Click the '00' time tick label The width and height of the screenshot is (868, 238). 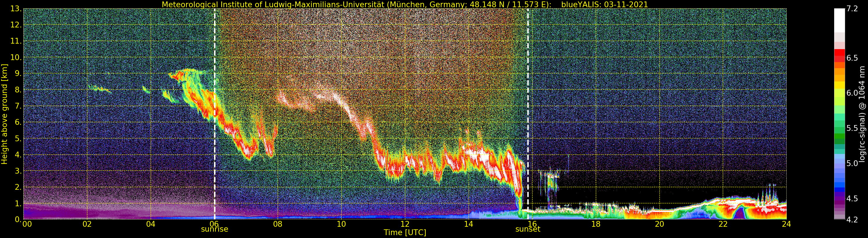[x=27, y=224]
